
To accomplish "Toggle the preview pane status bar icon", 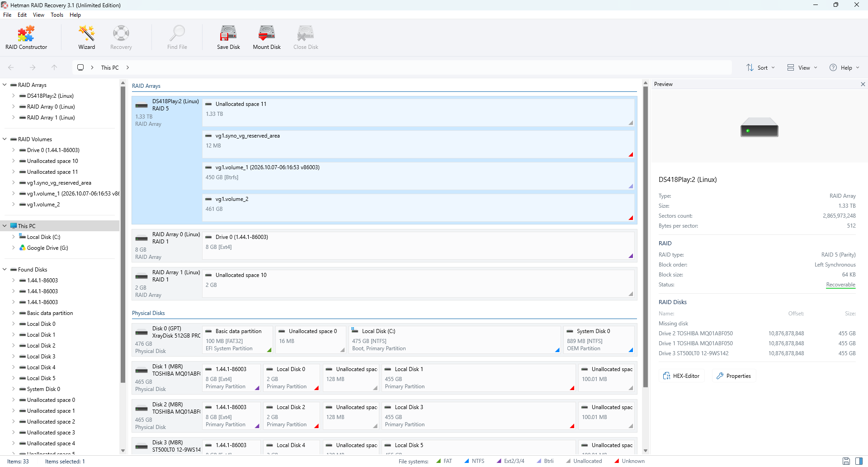I will point(859,461).
